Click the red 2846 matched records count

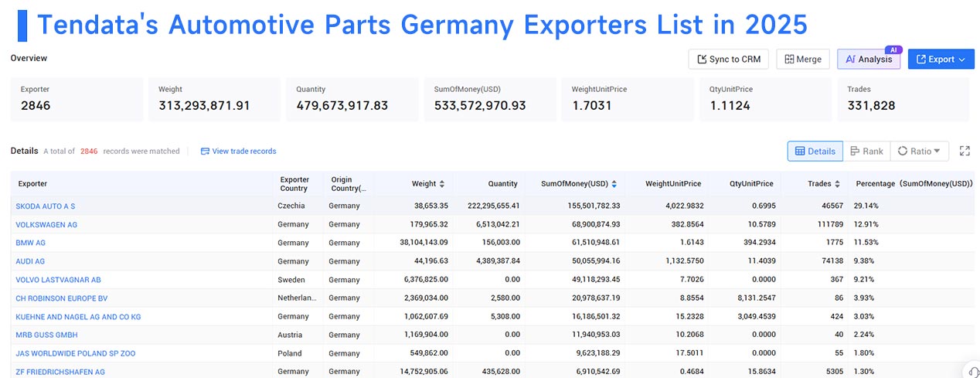[89, 152]
